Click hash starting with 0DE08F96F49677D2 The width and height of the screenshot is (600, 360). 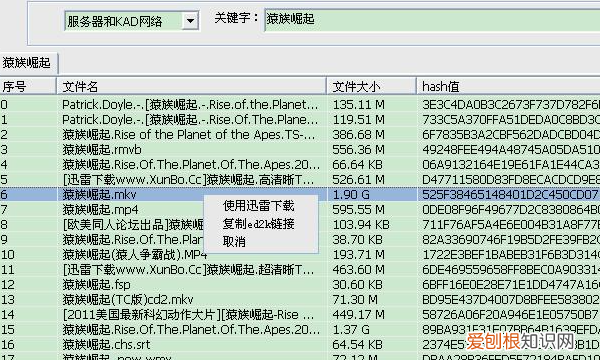pos(511,210)
